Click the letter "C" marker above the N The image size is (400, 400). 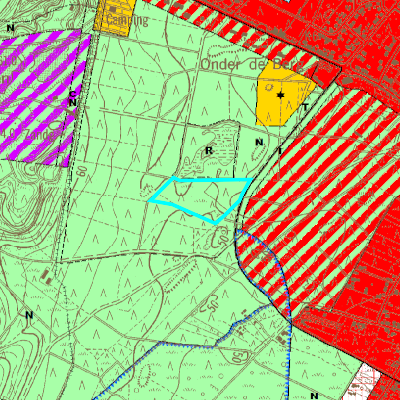[73, 94]
